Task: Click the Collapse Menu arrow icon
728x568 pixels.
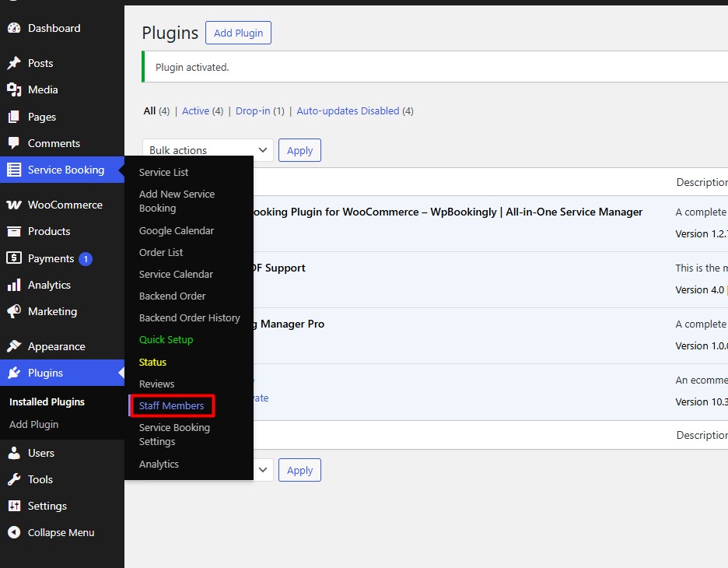Action: click(x=14, y=532)
